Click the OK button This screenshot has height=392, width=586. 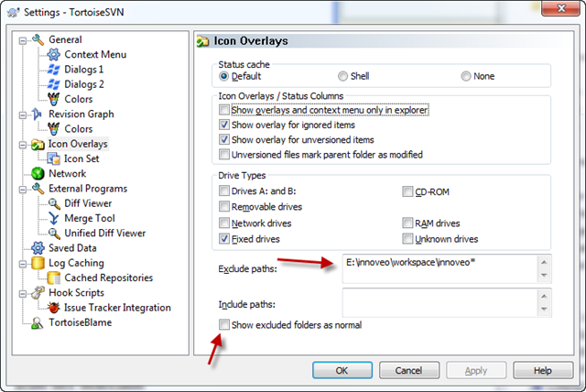click(x=341, y=371)
